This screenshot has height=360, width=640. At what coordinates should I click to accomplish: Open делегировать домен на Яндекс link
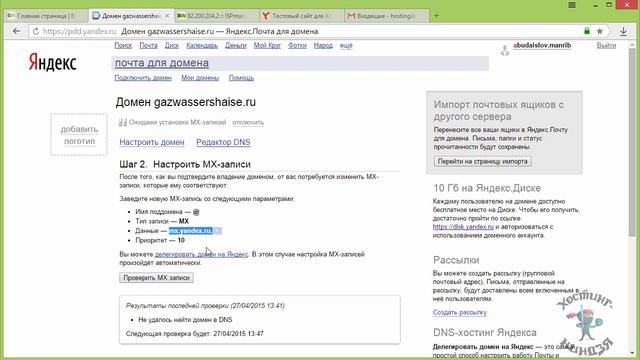click(x=201, y=254)
